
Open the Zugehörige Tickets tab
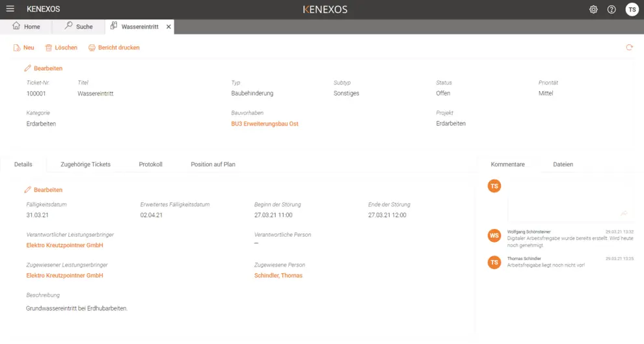(85, 165)
